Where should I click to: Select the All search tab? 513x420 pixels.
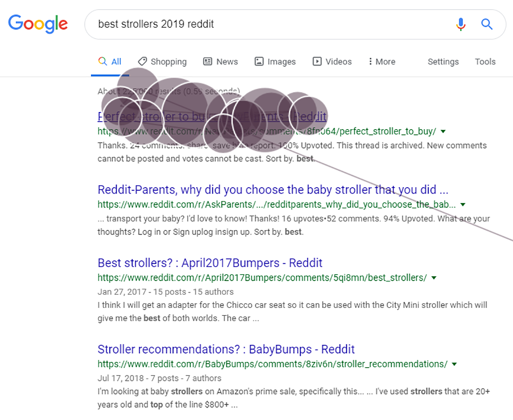(110, 62)
